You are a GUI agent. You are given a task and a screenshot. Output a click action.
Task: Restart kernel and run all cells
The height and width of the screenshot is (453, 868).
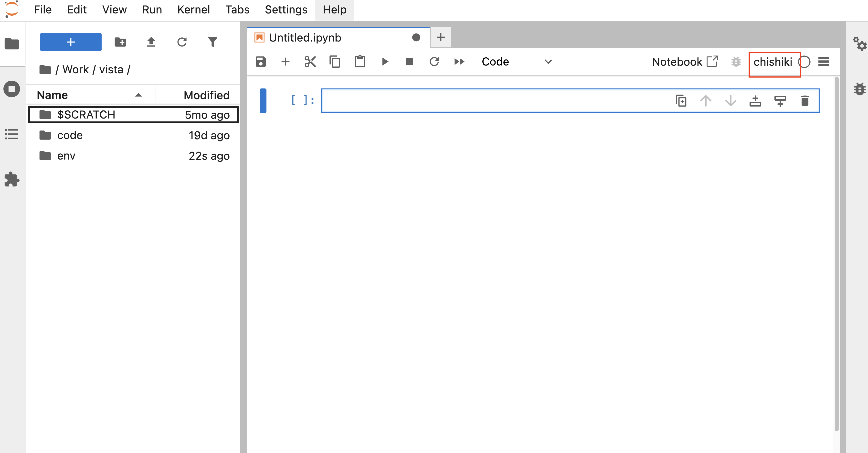coord(459,62)
